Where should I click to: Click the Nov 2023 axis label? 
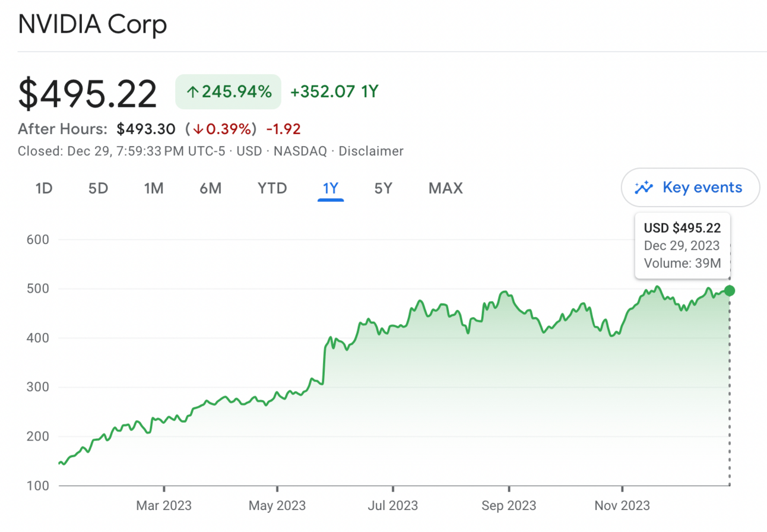(622, 506)
